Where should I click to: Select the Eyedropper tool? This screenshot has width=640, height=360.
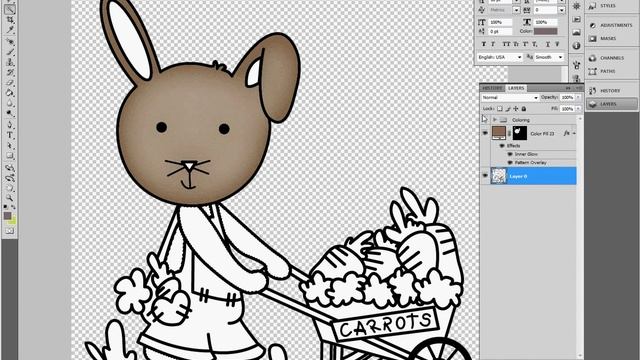coord(10,29)
